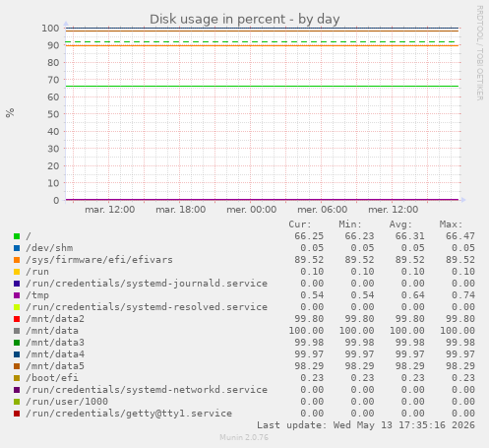
Task: Click the solid green / usage line
Action: (x=262, y=87)
